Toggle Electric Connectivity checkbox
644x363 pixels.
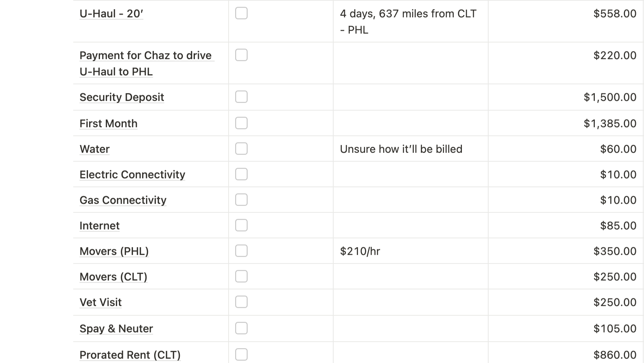(241, 174)
